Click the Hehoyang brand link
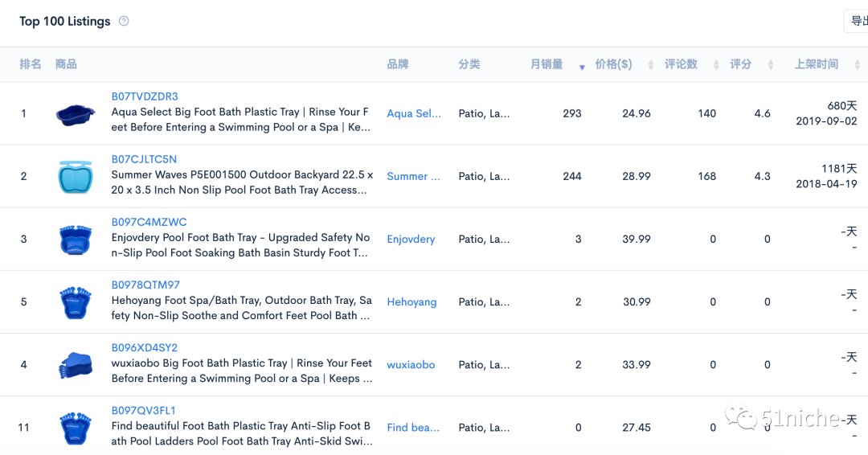The width and height of the screenshot is (868, 455). 411,302
